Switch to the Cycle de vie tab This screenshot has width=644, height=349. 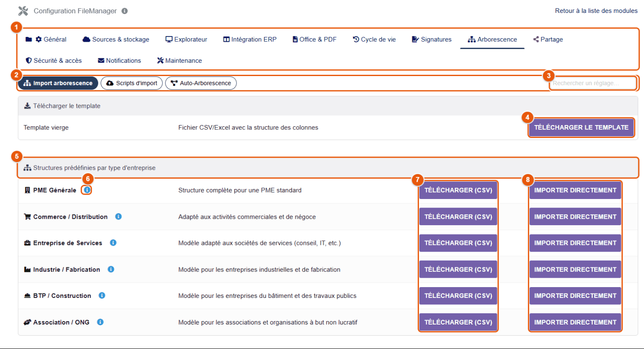(x=374, y=40)
